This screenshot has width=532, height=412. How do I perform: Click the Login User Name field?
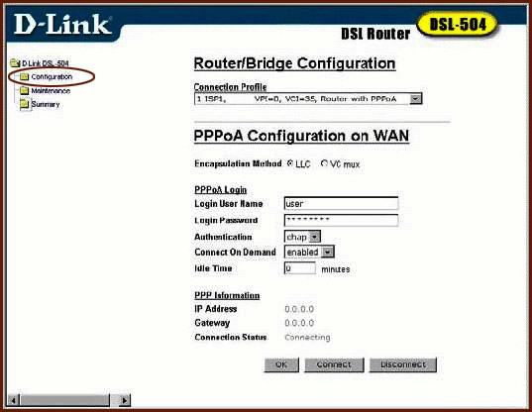coord(341,203)
